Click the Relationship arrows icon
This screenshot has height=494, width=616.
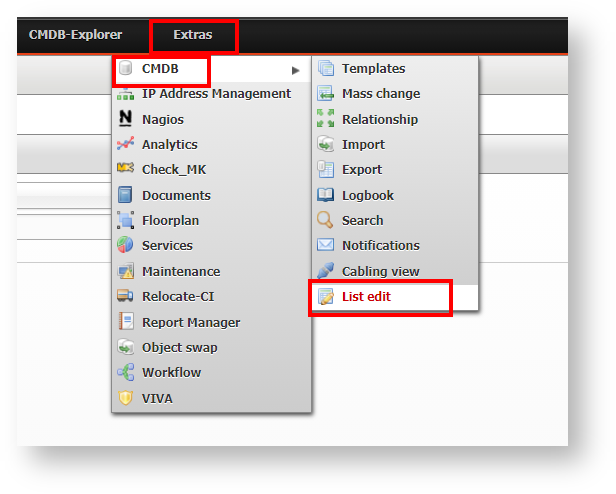pyautogui.click(x=326, y=118)
